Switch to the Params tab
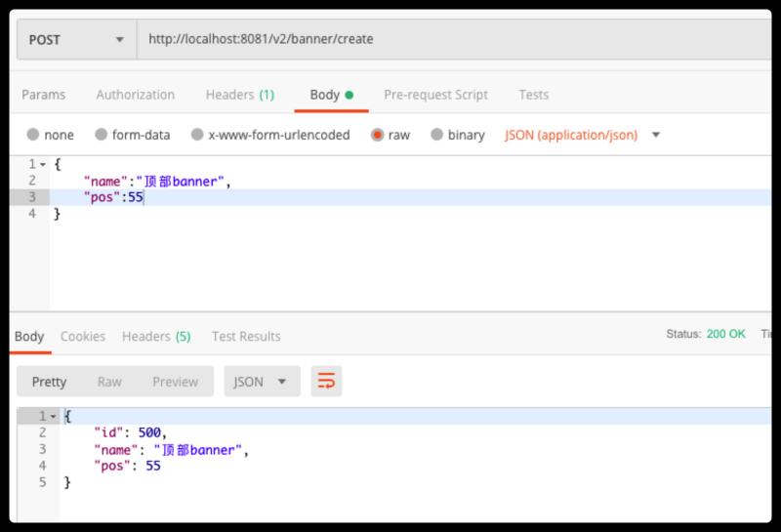 pos(44,95)
